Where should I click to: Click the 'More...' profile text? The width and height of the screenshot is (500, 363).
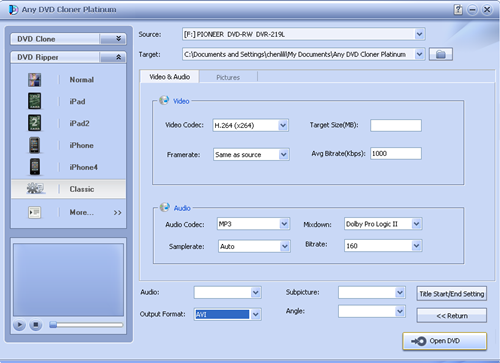81,212
